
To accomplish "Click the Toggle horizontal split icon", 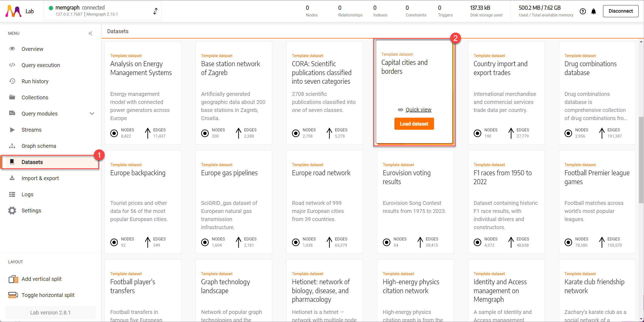I will coord(13,295).
